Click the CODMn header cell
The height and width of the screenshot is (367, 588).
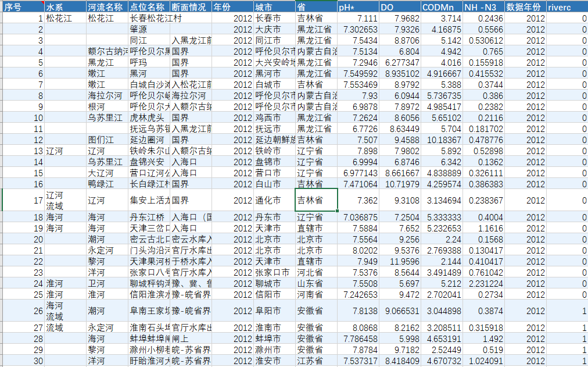(442, 7)
